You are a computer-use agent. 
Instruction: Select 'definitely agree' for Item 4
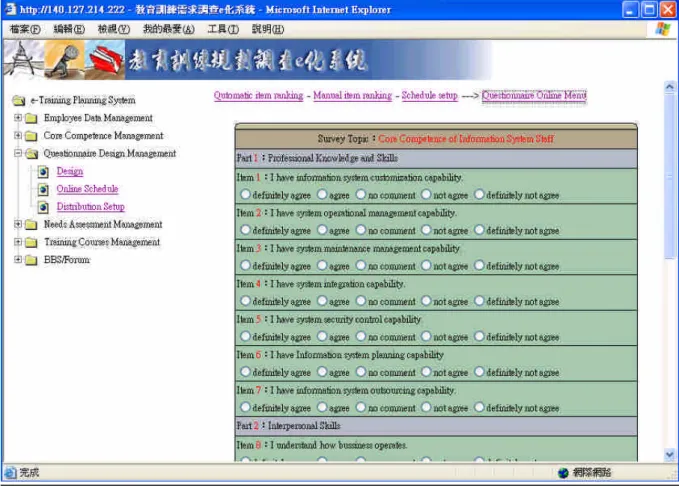245,301
